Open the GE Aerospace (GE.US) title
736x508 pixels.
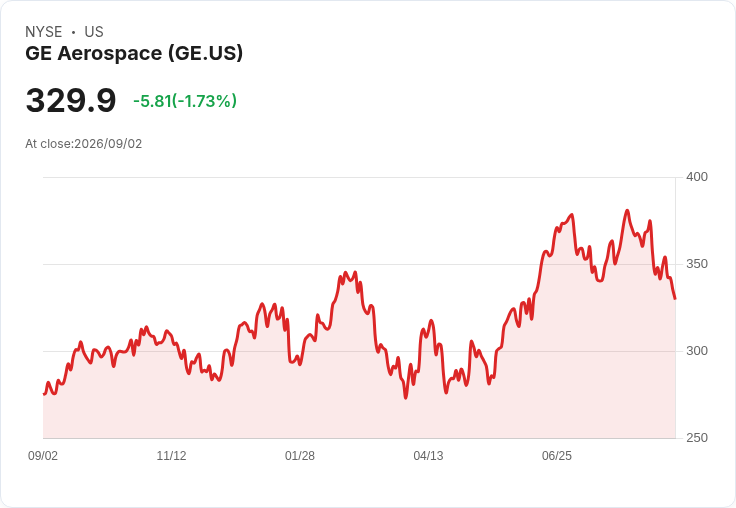[x=134, y=53]
